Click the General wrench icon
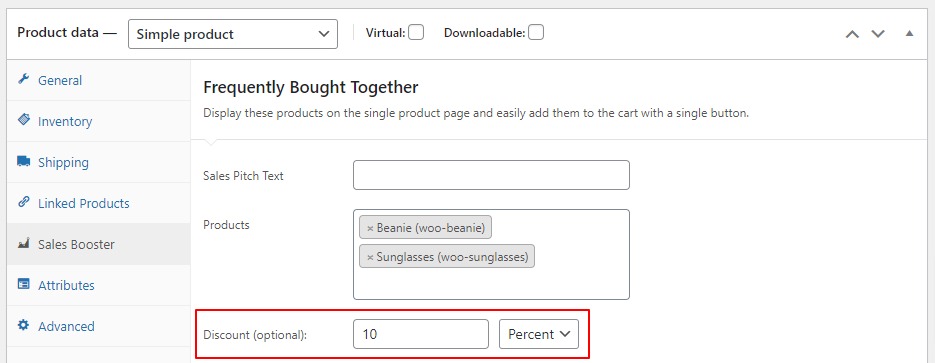Viewport: 935px width, 363px height. coord(24,79)
